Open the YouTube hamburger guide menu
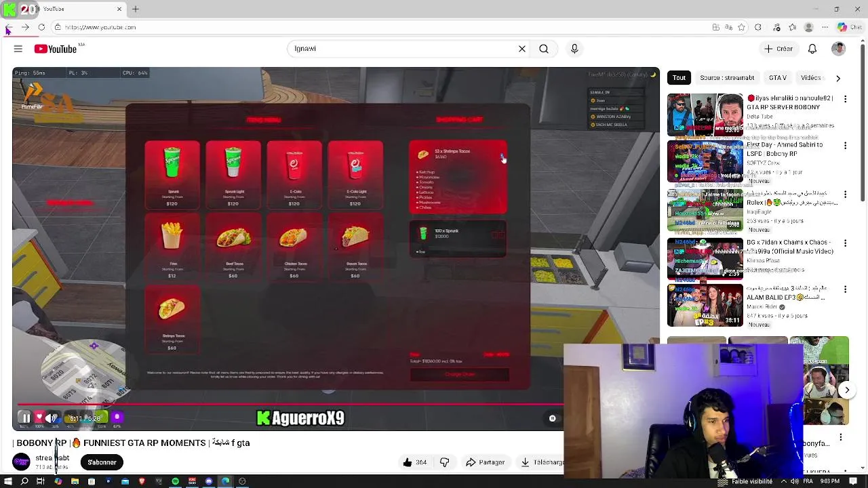Screen dimensions: 868x488 (18, 49)
